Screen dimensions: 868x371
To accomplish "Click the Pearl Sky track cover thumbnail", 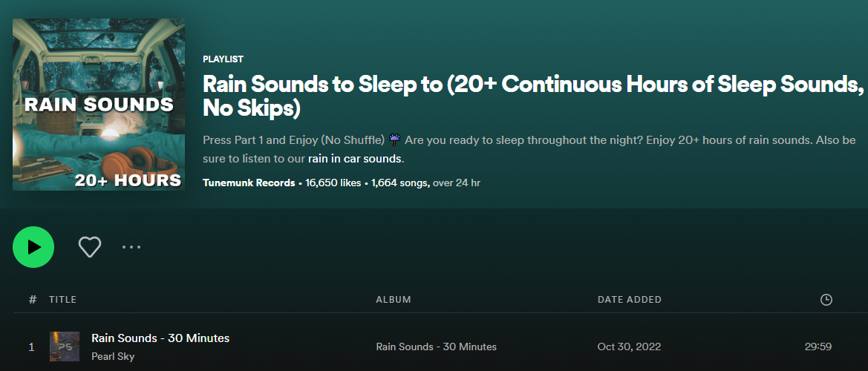I will (x=65, y=347).
